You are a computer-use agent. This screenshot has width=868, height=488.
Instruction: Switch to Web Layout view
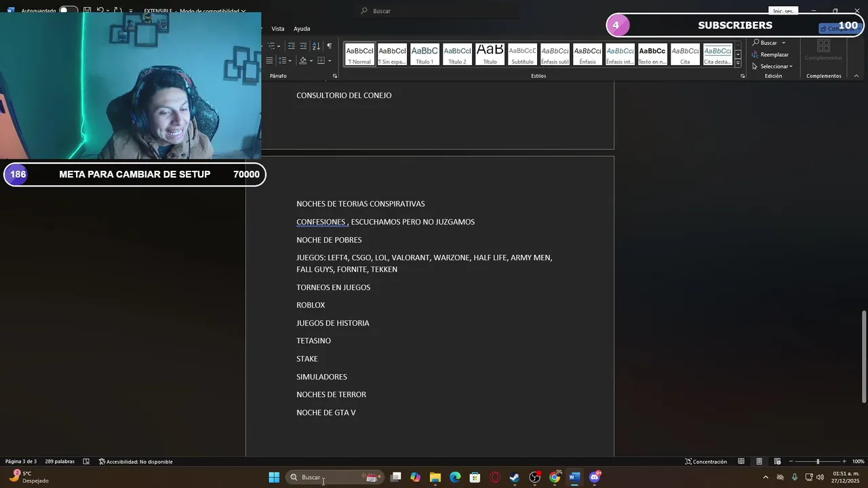(x=778, y=462)
